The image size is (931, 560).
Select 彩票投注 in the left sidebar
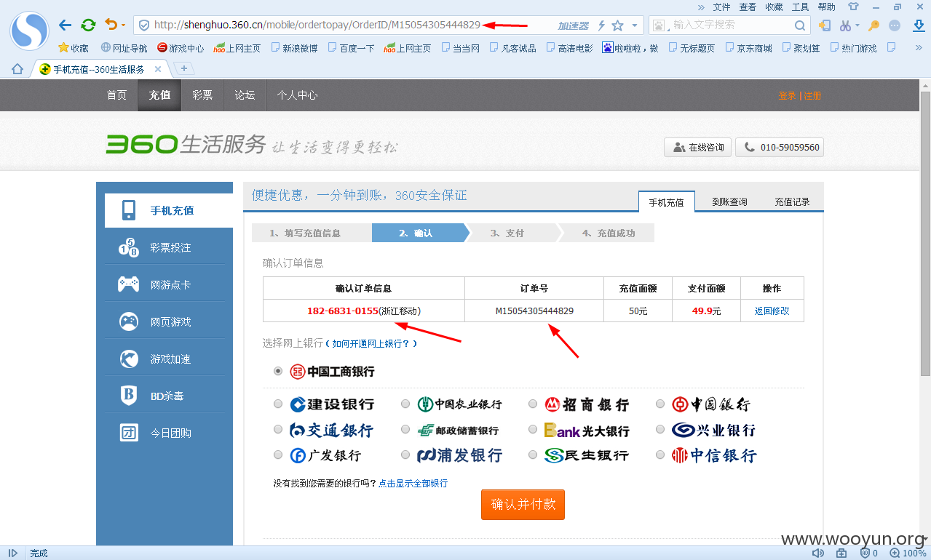[165, 247]
